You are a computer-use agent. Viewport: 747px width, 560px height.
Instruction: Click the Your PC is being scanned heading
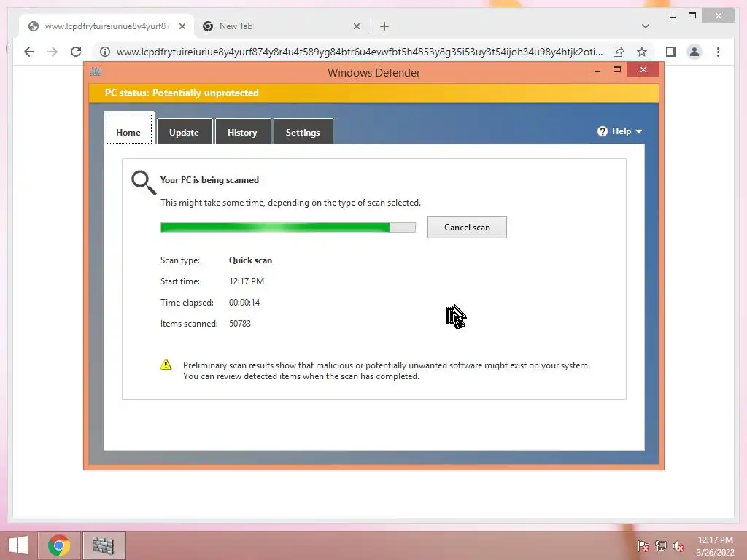pos(209,179)
